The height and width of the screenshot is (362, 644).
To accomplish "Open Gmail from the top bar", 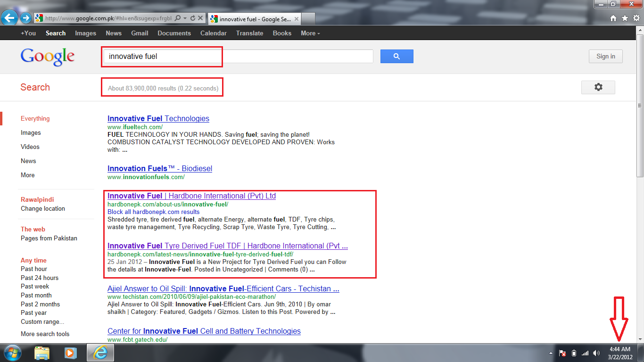I will pyautogui.click(x=140, y=33).
